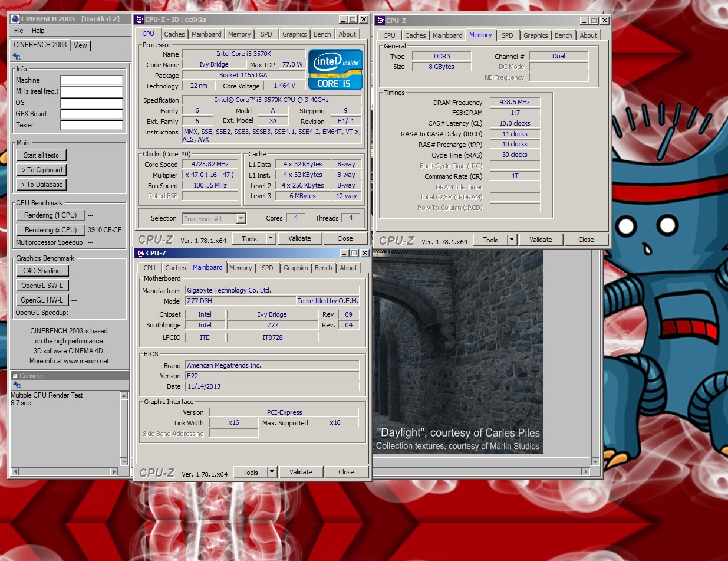
Task: Click the Multiple CPU Render Test console line
Action: 47,395
